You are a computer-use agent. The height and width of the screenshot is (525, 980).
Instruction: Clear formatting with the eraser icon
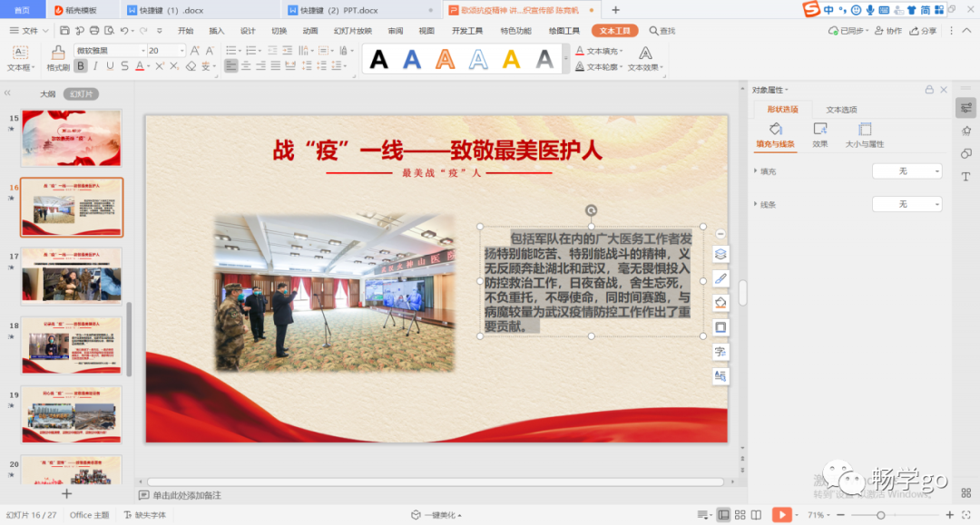tap(191, 66)
